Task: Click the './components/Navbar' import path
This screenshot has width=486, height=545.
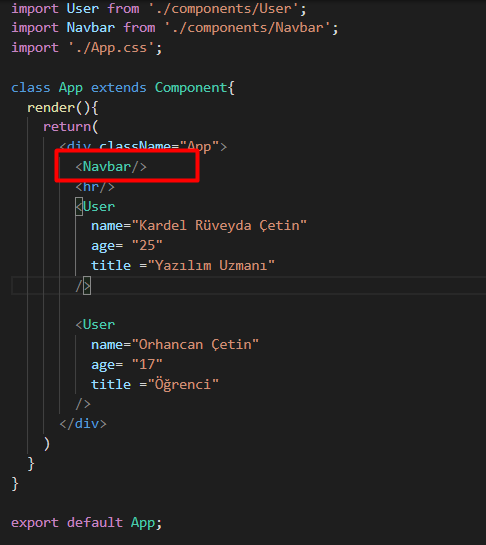Action: tap(247, 27)
